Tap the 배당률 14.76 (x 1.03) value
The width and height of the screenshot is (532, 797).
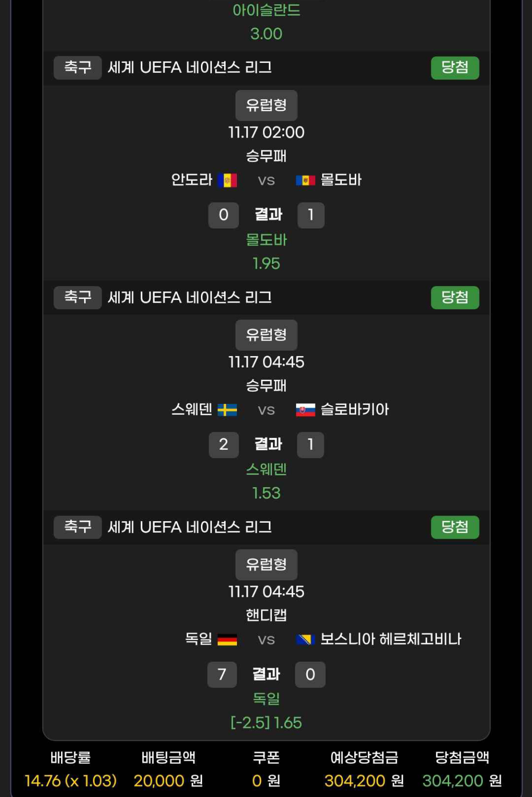70,780
